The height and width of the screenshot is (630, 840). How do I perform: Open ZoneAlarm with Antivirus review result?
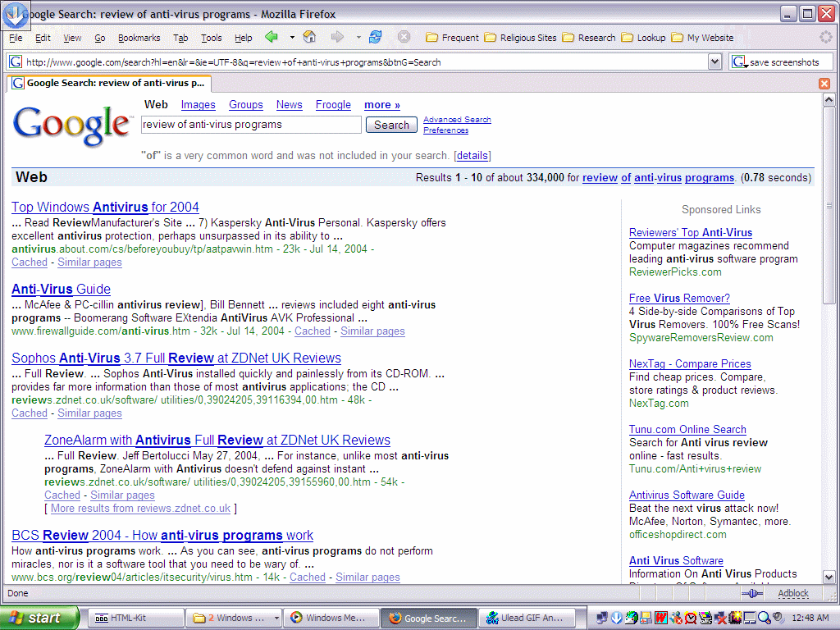pyautogui.click(x=217, y=441)
